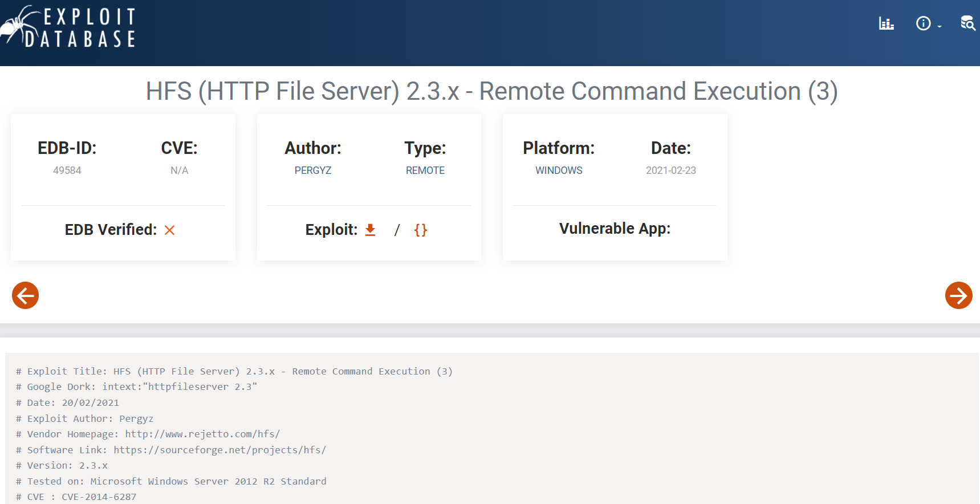
Task: Click the EDB Verified red X icon
Action: click(169, 230)
